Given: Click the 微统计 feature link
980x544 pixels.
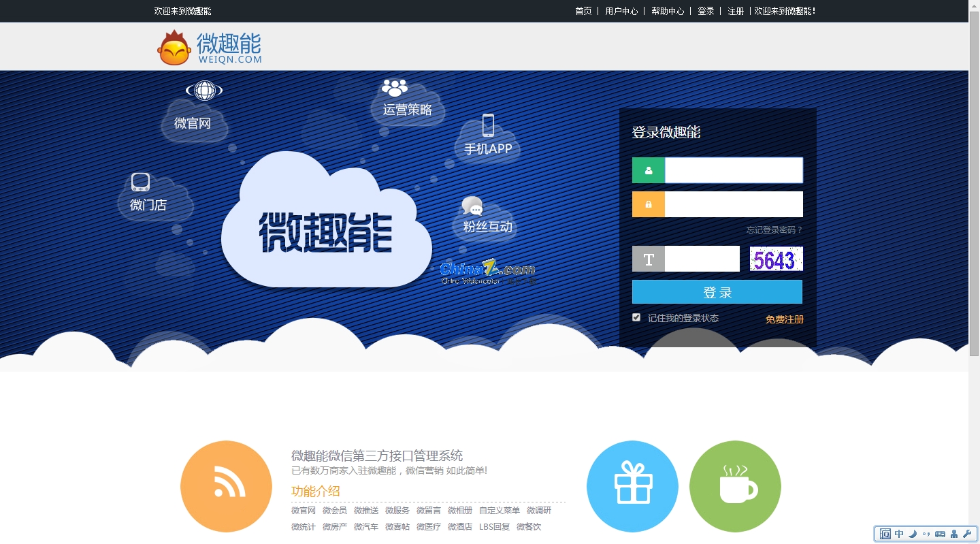Looking at the screenshot, I should point(304,527).
